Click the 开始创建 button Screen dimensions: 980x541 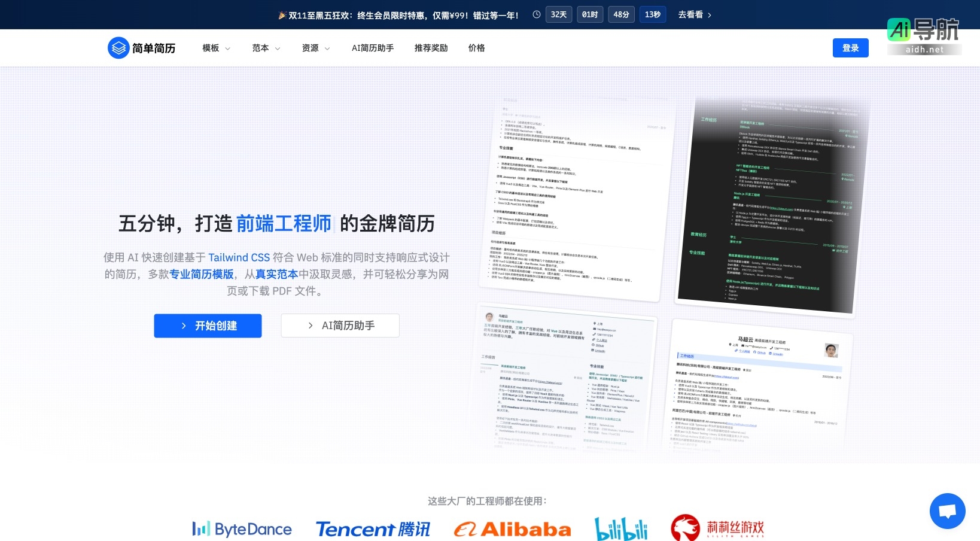click(x=208, y=326)
